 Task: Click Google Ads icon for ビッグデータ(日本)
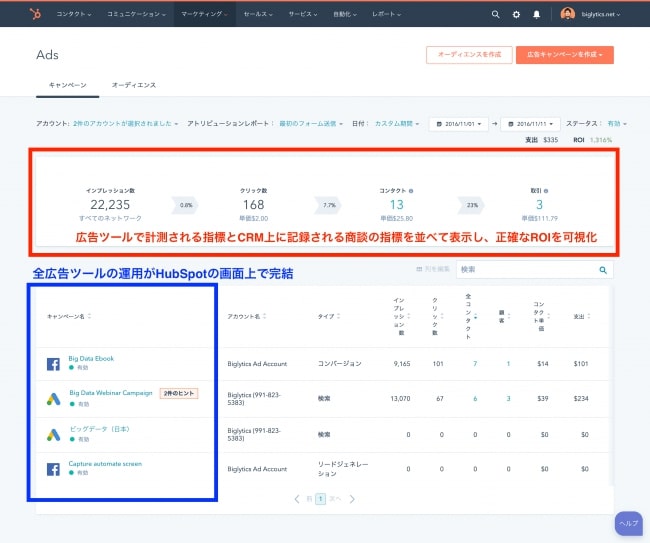pos(53,434)
